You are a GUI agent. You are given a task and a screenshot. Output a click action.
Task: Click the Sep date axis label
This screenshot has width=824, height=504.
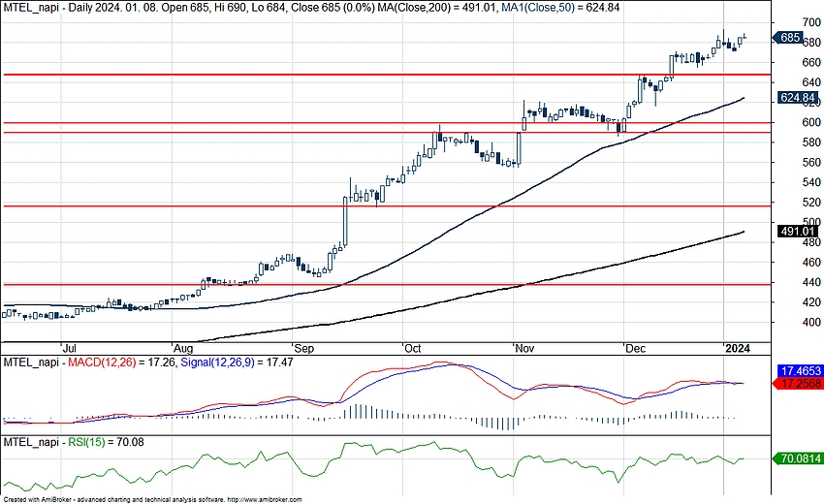[303, 348]
